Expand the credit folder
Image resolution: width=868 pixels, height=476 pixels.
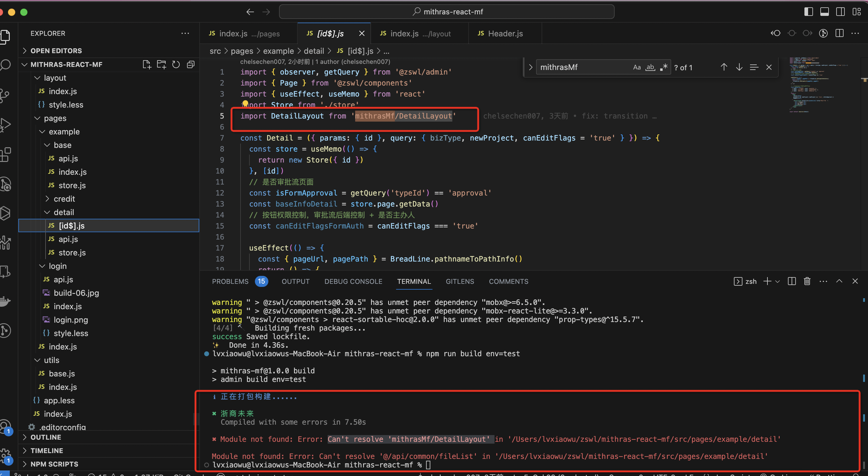tap(64, 199)
